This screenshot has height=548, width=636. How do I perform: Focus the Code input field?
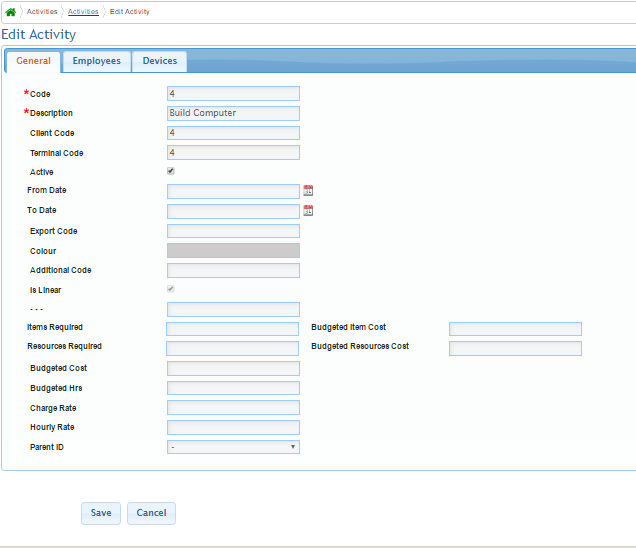pyautogui.click(x=233, y=93)
